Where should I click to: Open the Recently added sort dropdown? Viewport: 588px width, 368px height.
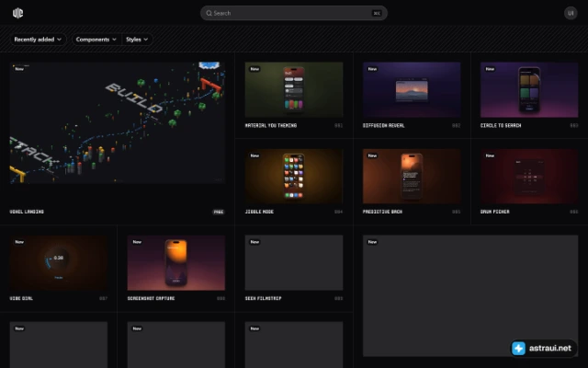38,40
